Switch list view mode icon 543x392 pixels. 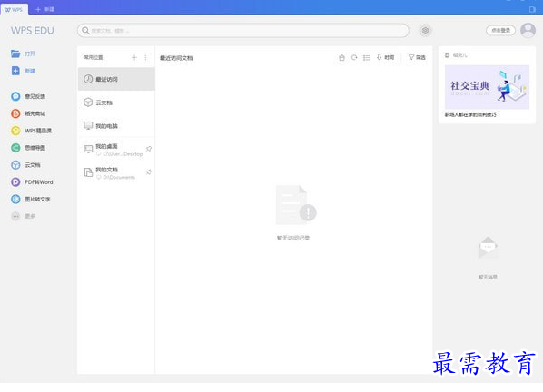tap(366, 58)
